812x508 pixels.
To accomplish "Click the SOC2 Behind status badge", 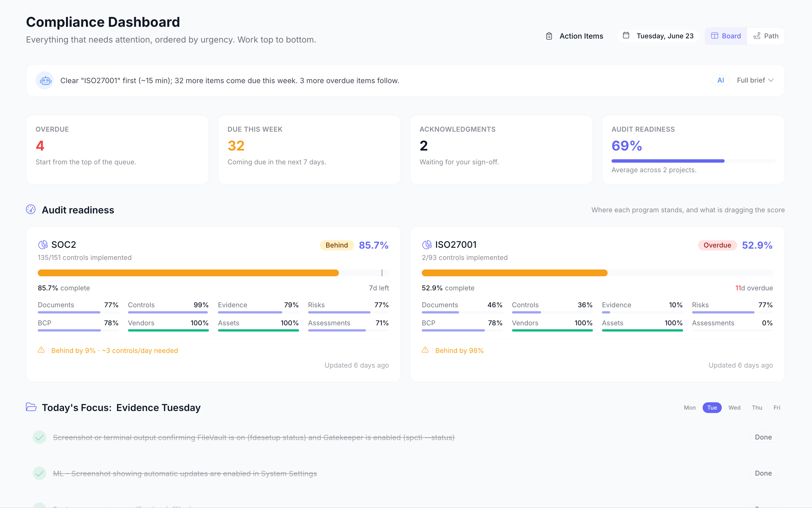I will coord(337,245).
